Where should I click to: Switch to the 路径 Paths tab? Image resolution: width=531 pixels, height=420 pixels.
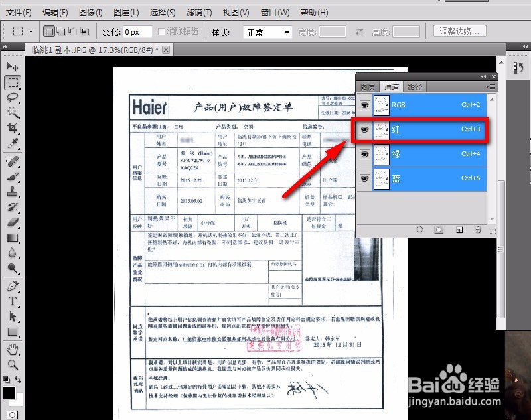coord(415,86)
